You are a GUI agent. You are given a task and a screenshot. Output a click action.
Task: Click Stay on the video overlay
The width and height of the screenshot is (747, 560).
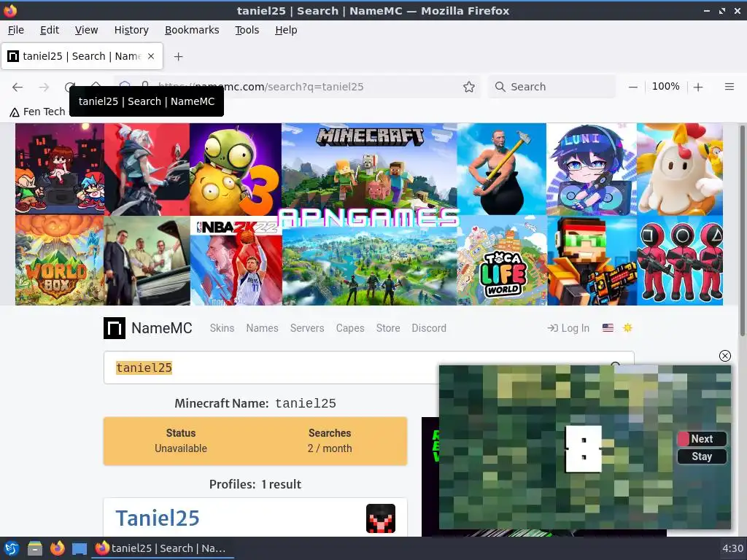[702, 456]
